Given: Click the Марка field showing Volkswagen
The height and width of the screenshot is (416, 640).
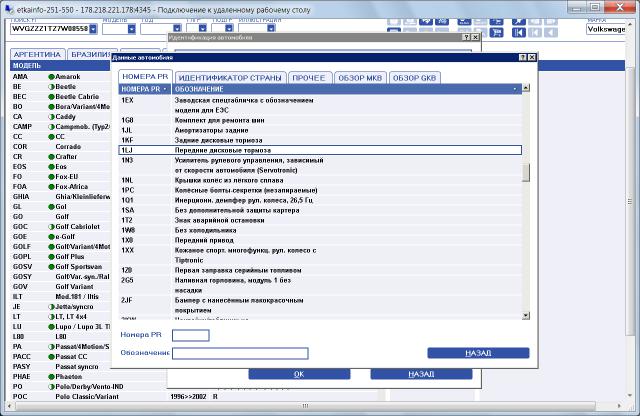Looking at the screenshot, I should click(606, 29).
